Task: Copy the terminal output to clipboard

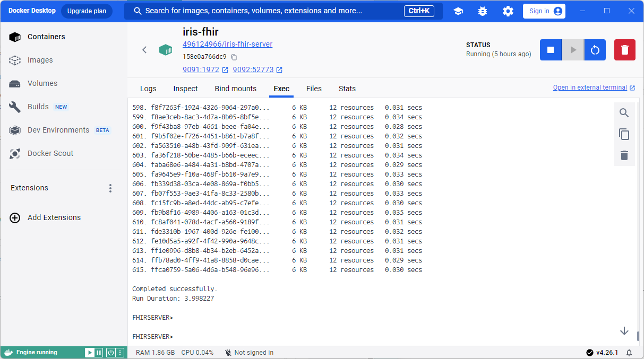Action: tap(624, 134)
